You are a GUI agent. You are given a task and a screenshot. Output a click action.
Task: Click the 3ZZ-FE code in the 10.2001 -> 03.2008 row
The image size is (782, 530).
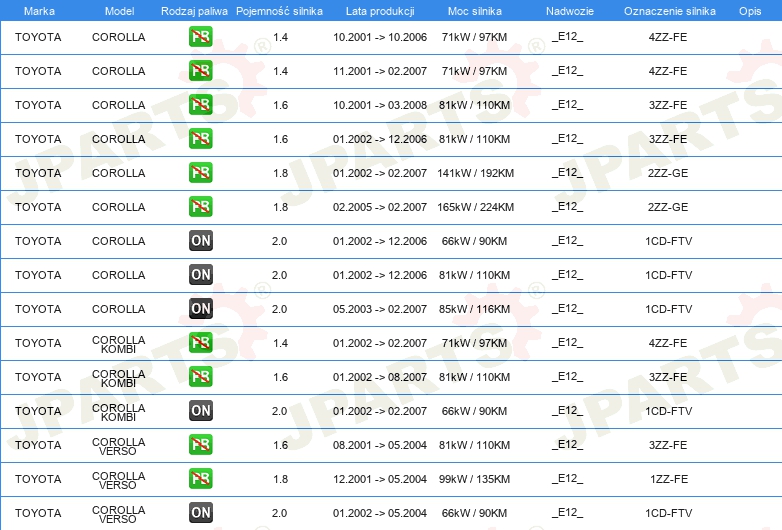[x=668, y=105]
